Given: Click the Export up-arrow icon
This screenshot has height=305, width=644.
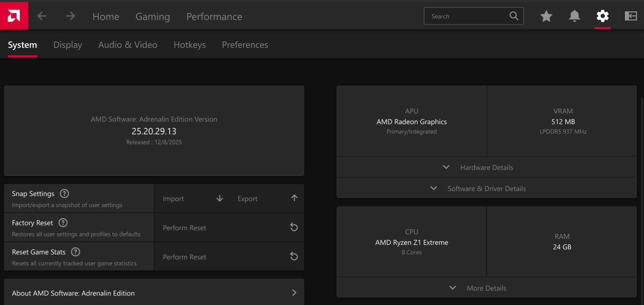Looking at the screenshot, I should (294, 198).
